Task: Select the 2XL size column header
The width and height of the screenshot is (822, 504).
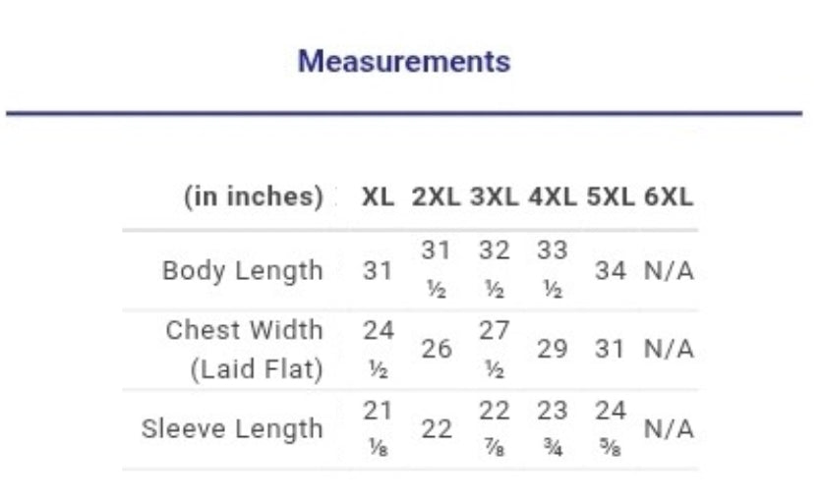Action: pyautogui.click(x=437, y=197)
